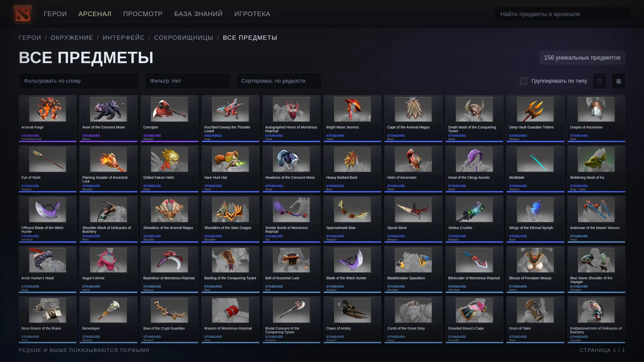Viewport: 644px width, 362px height.
Task: Open the Фильтр: Нет dropdown
Action: pos(187,81)
